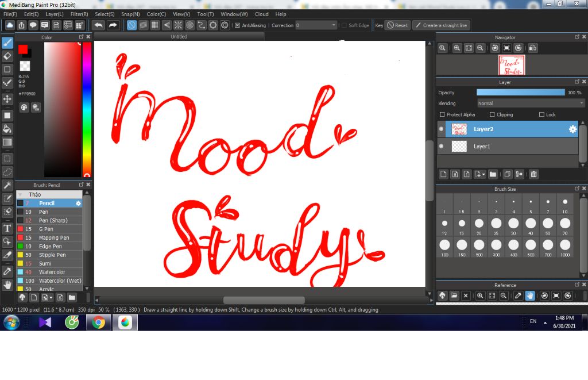
Task: Open Layer2 settings gear
Action: pos(572,129)
